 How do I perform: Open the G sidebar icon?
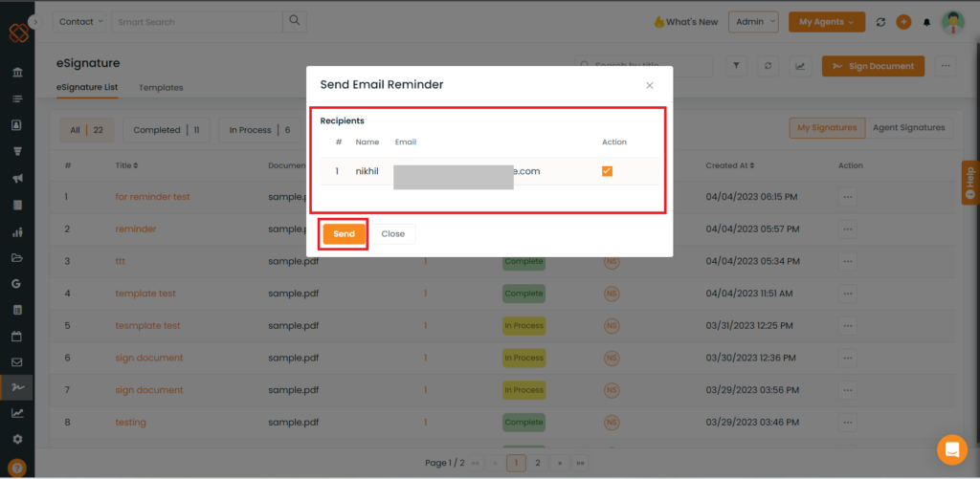point(16,284)
